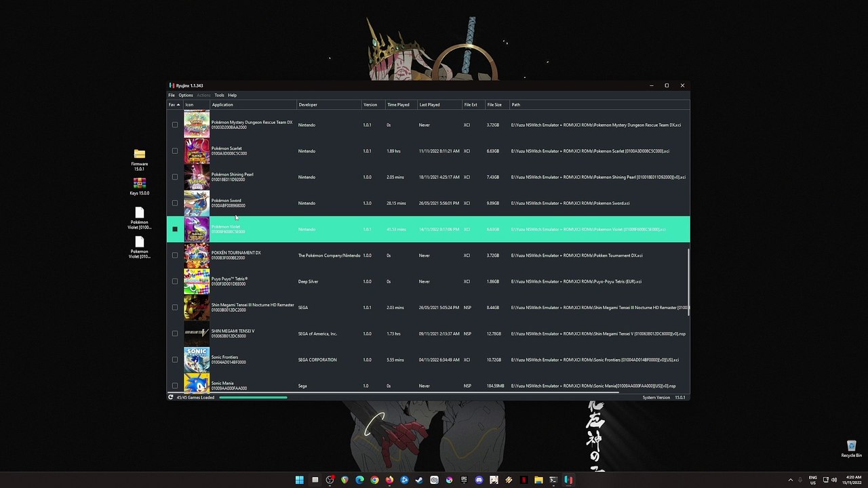Image resolution: width=868 pixels, height=488 pixels.
Task: Click the Pokémon Scarlet game icon
Action: [197, 150]
